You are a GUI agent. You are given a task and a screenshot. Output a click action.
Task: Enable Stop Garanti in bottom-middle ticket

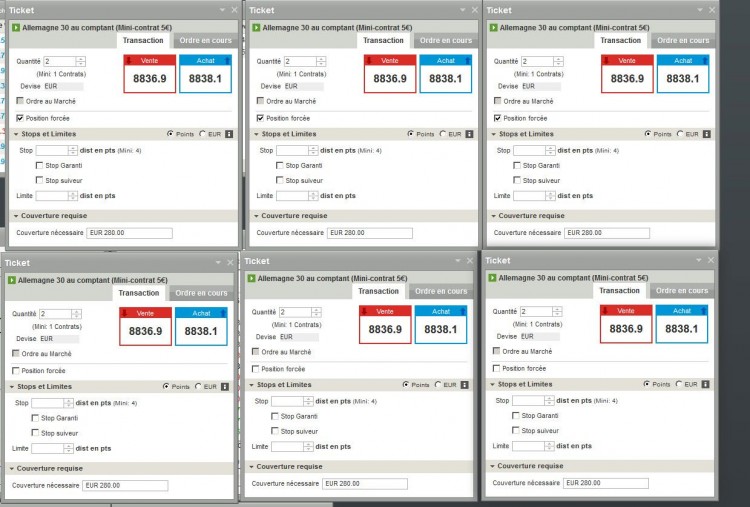tap(275, 416)
